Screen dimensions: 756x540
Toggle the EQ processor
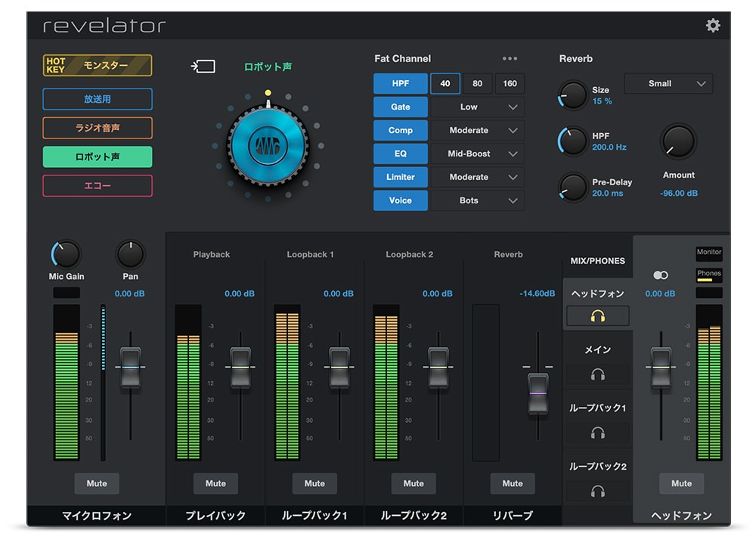point(400,154)
